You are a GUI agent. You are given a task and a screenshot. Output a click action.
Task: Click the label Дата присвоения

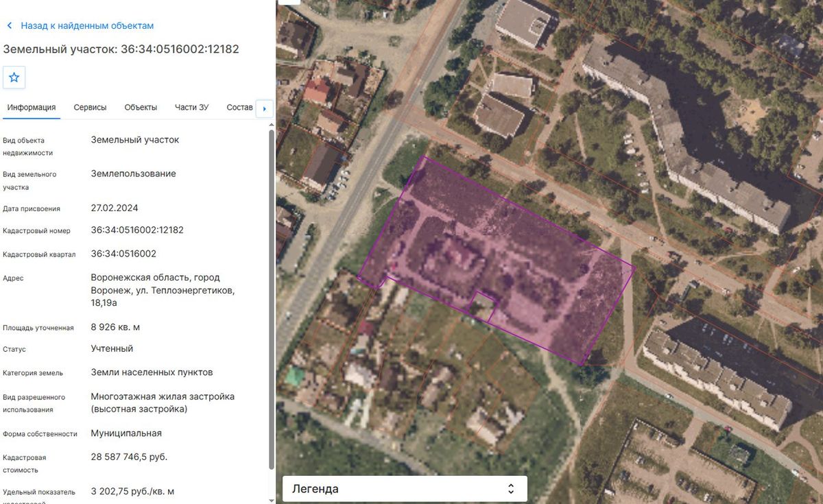[x=32, y=209]
